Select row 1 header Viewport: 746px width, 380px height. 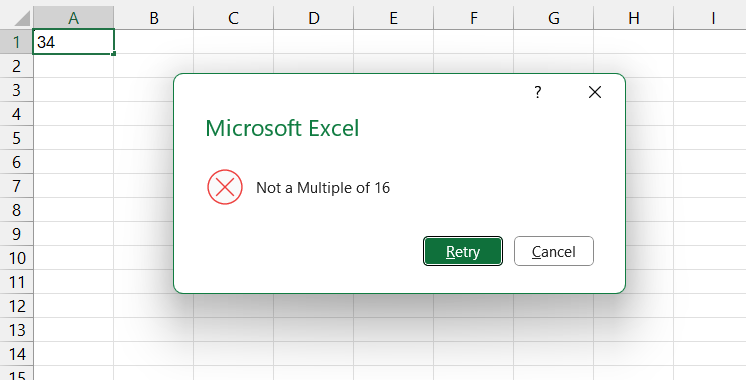[17, 42]
